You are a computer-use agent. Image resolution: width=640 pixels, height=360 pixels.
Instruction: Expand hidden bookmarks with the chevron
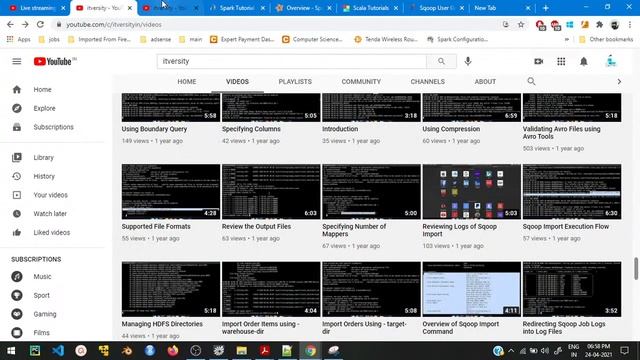pyautogui.click(x=567, y=39)
